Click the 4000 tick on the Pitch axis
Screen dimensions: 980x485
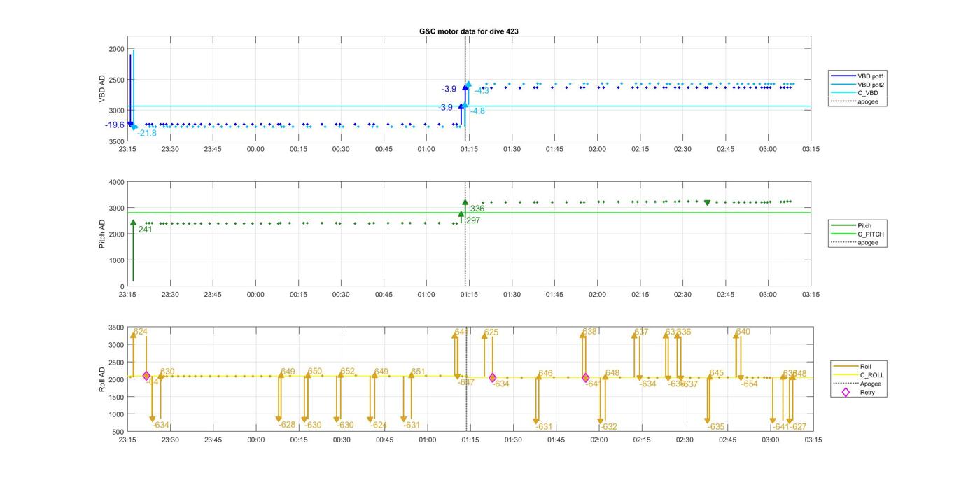click(x=115, y=182)
